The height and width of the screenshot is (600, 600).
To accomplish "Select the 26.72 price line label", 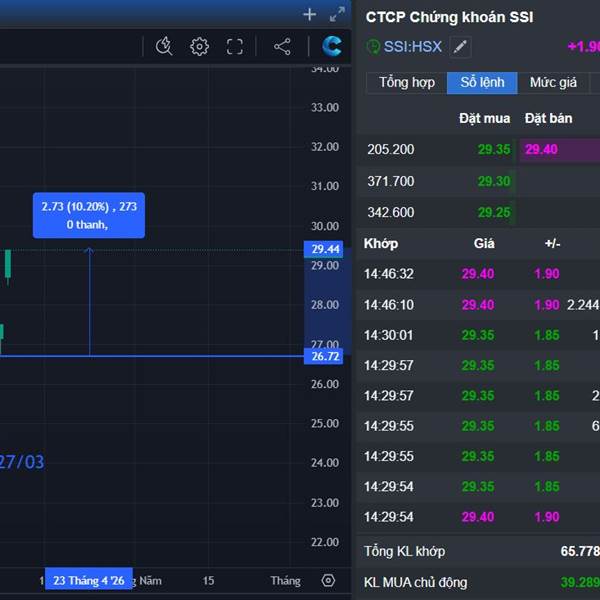I will pyautogui.click(x=324, y=356).
